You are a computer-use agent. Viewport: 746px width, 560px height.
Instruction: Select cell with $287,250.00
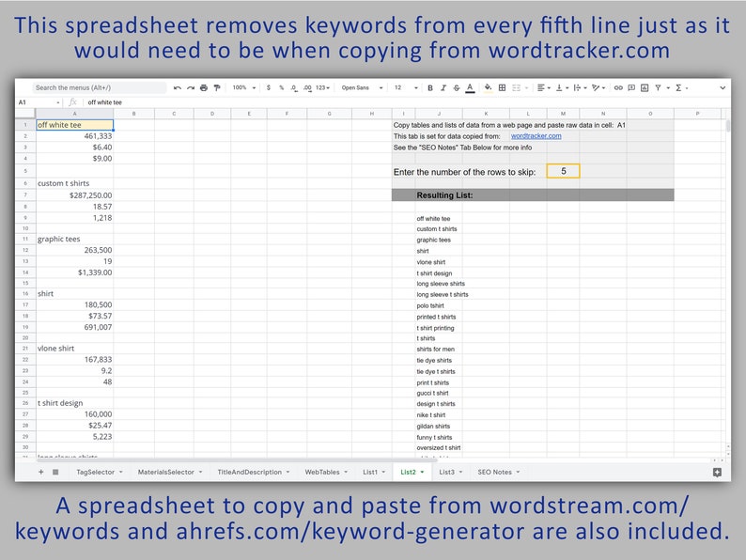[x=75, y=195]
